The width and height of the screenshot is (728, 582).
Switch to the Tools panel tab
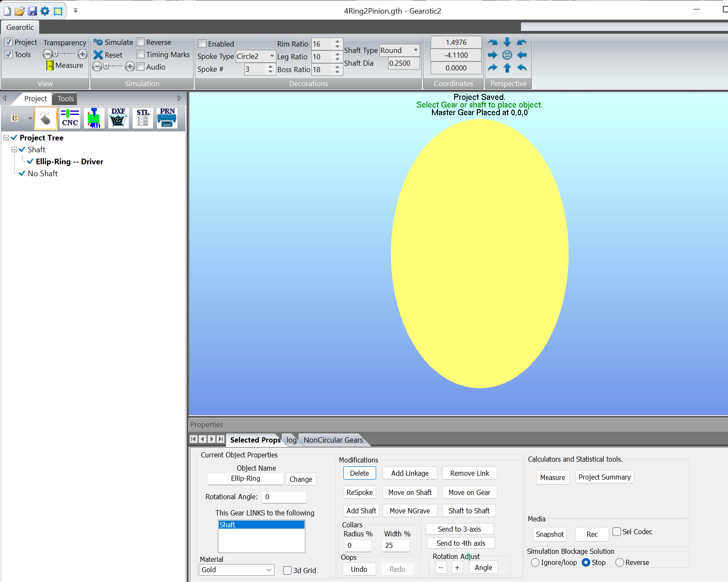tap(66, 99)
